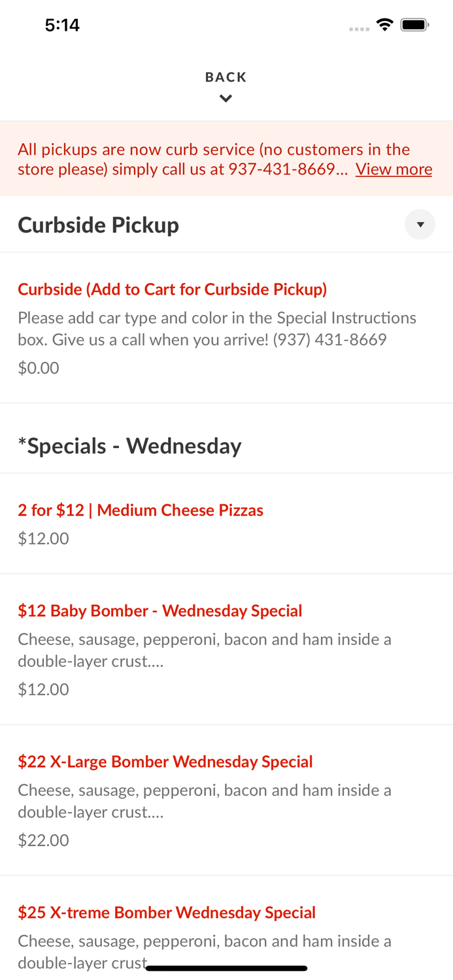Screen dimensions: 453x980
Task: Expand the store announcement with View more
Action: (394, 169)
